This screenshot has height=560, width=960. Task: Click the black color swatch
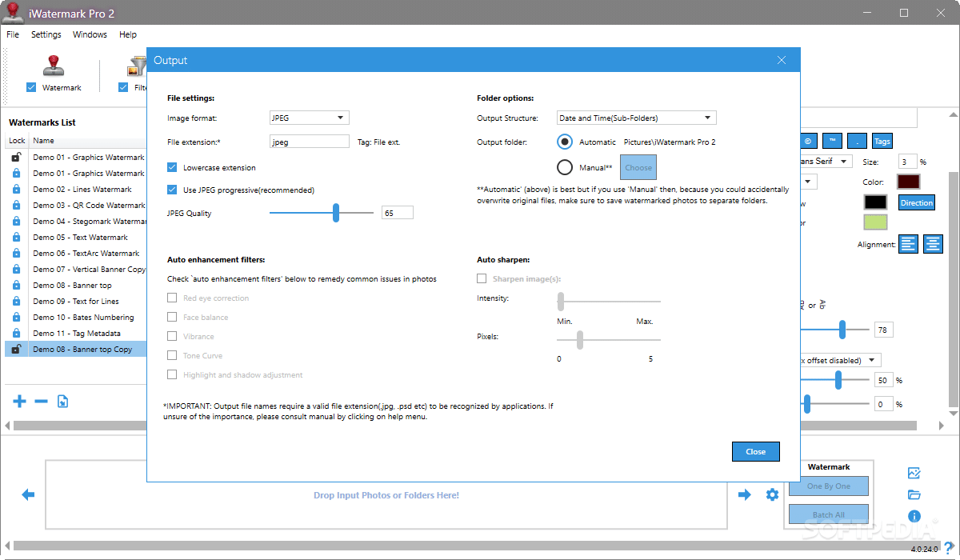875,202
